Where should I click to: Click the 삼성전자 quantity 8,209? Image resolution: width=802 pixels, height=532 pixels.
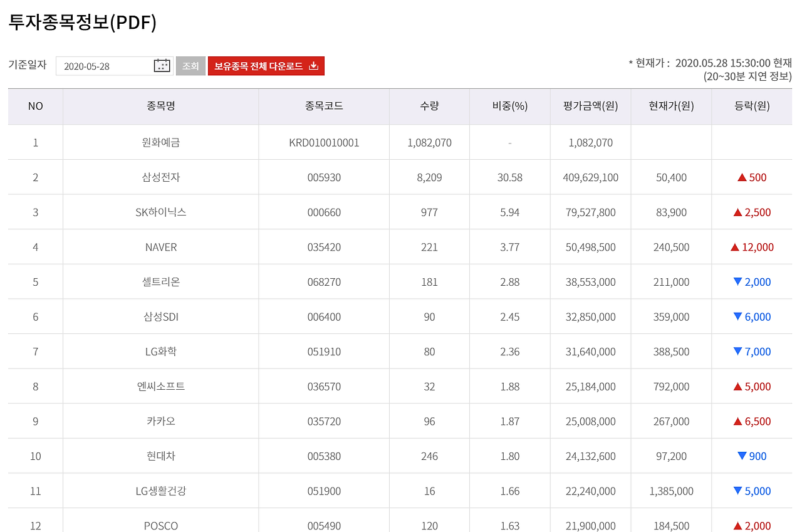[x=429, y=178]
